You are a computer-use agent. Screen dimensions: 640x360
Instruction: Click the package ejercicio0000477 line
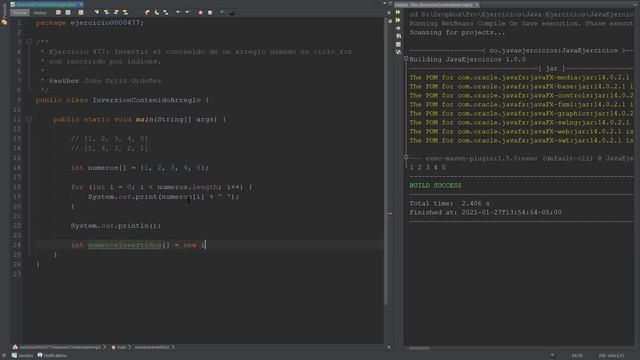pos(90,23)
